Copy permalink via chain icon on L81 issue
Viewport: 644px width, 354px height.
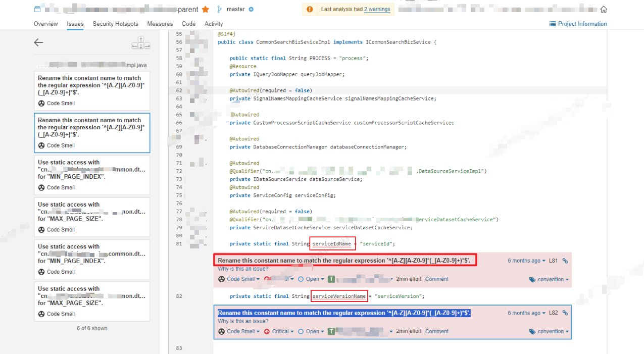tap(565, 261)
